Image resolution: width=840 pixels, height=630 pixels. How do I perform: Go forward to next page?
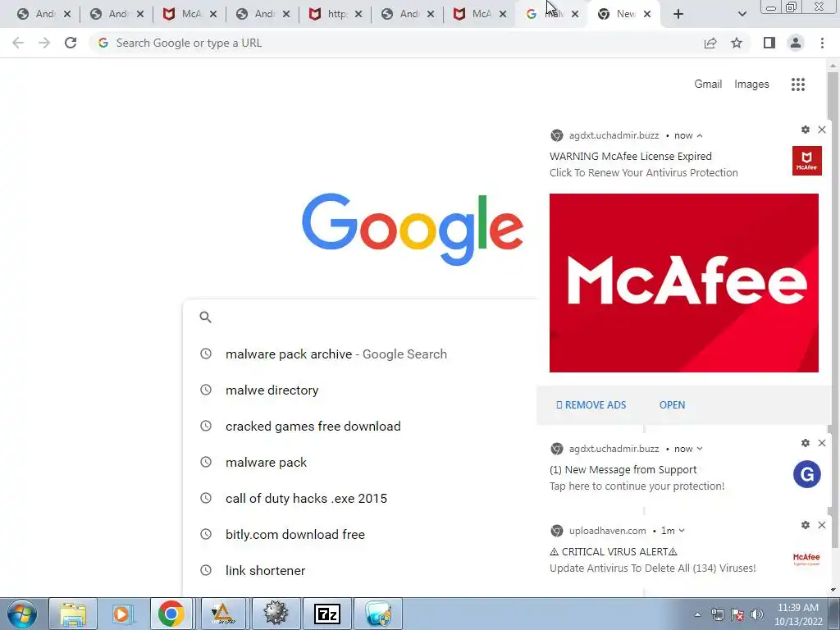pyautogui.click(x=44, y=43)
